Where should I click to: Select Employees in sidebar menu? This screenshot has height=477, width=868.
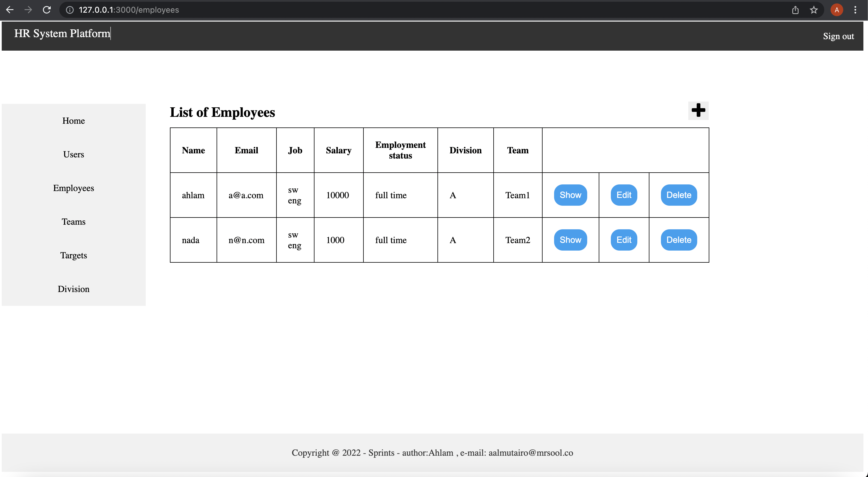[x=73, y=188]
